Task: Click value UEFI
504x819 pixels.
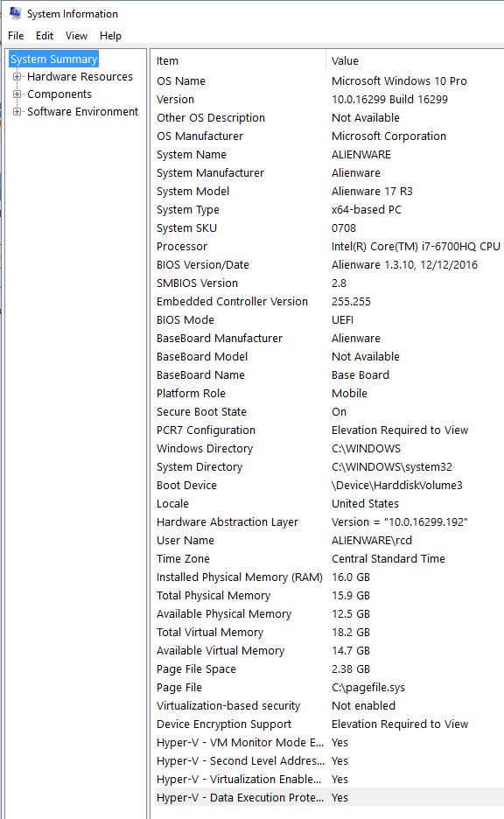Action: click(342, 319)
